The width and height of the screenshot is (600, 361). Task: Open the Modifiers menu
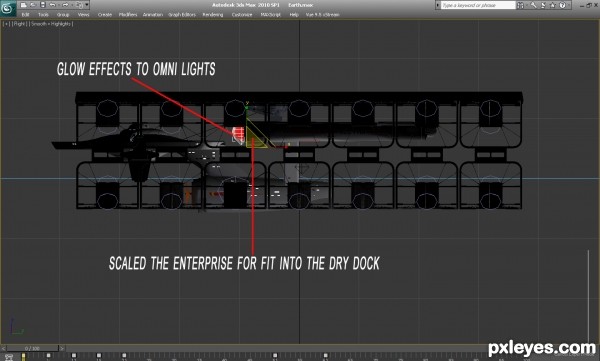click(128, 15)
